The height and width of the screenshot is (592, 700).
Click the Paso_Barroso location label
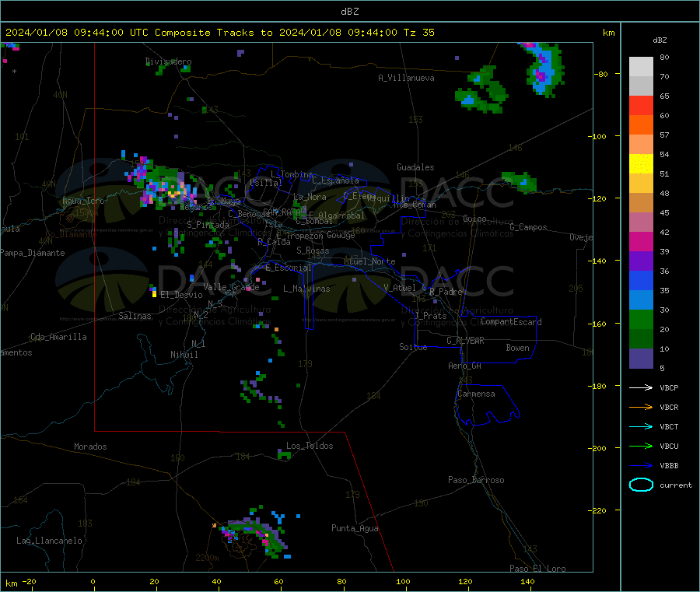(x=476, y=480)
